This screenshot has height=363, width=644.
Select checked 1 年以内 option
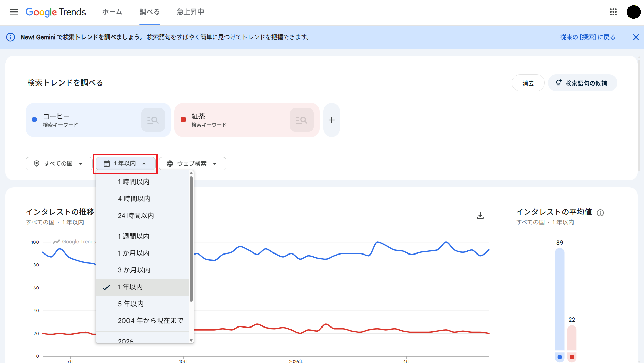(x=142, y=287)
